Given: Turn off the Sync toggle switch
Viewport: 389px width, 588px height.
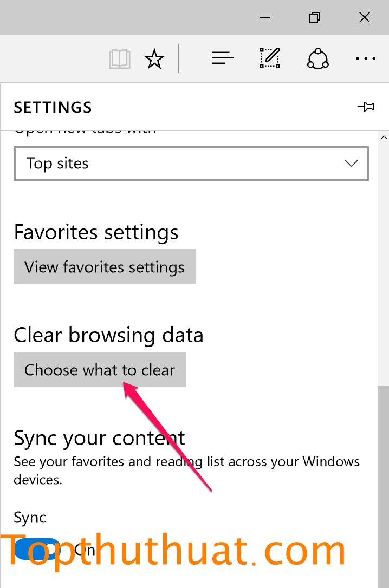Looking at the screenshot, I should (37, 550).
